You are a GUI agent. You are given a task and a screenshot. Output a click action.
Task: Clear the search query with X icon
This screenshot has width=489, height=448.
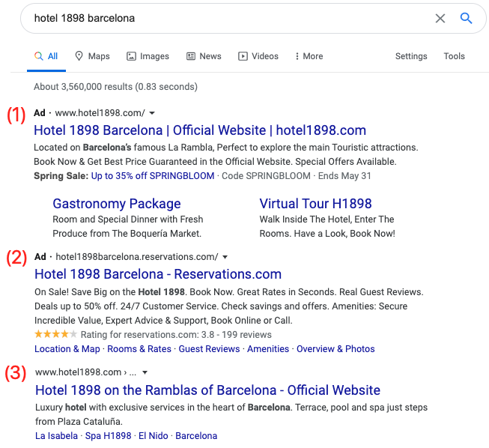pyautogui.click(x=440, y=18)
